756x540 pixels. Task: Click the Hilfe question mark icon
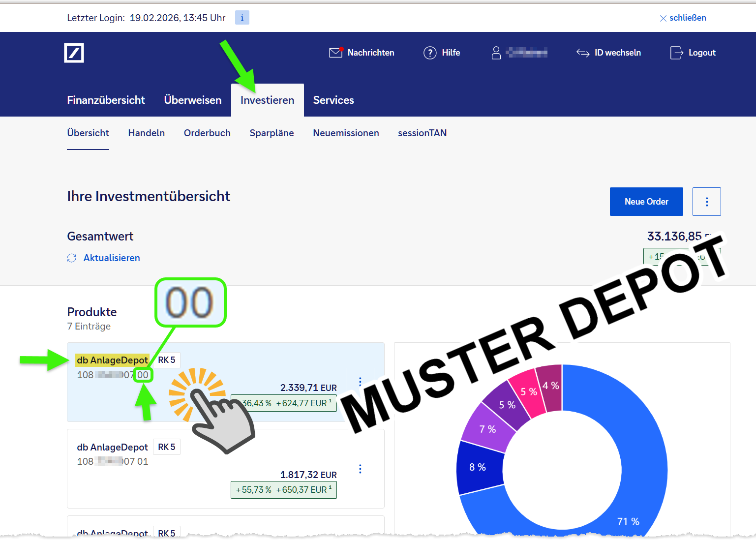(430, 53)
